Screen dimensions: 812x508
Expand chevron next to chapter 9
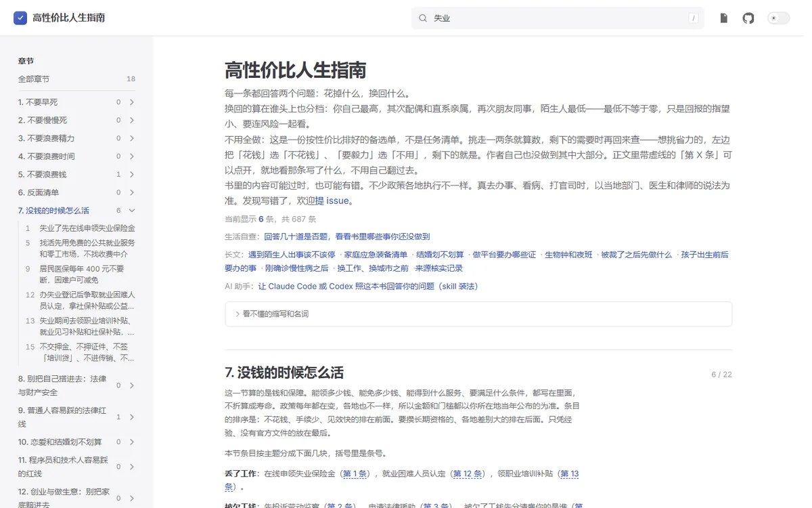pos(132,417)
